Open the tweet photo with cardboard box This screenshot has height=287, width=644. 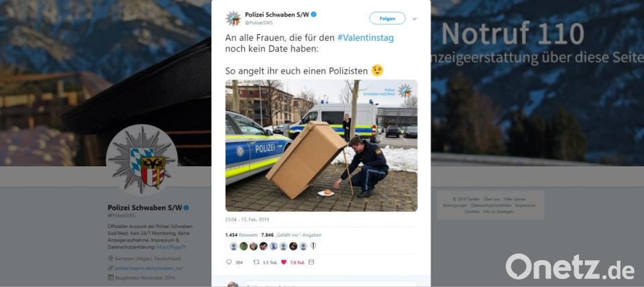pos(321,146)
